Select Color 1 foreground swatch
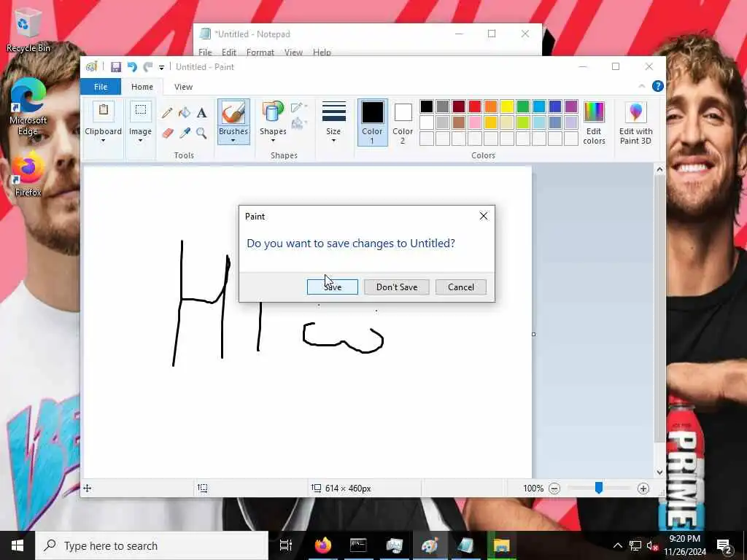The image size is (747, 560). click(x=373, y=122)
